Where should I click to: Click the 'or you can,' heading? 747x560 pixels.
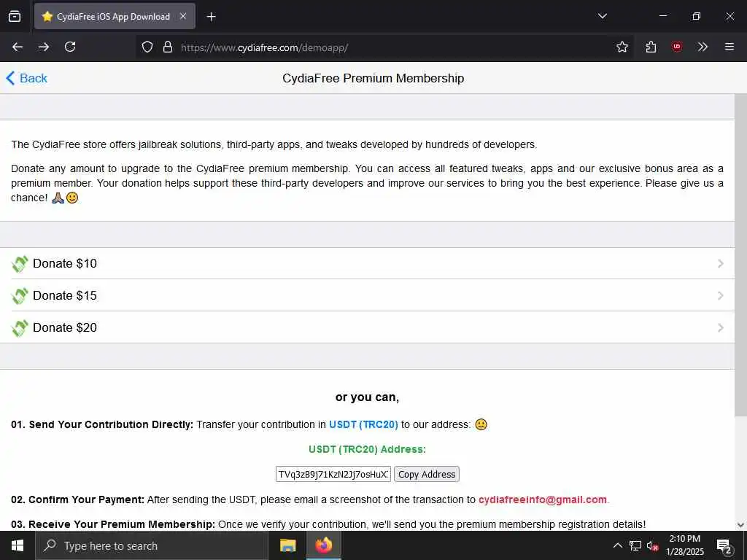(x=368, y=397)
